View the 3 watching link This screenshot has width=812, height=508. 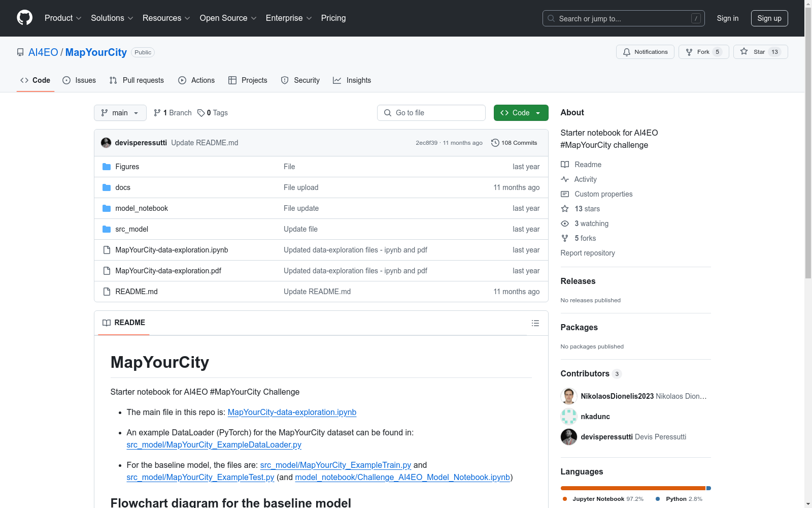585,224
